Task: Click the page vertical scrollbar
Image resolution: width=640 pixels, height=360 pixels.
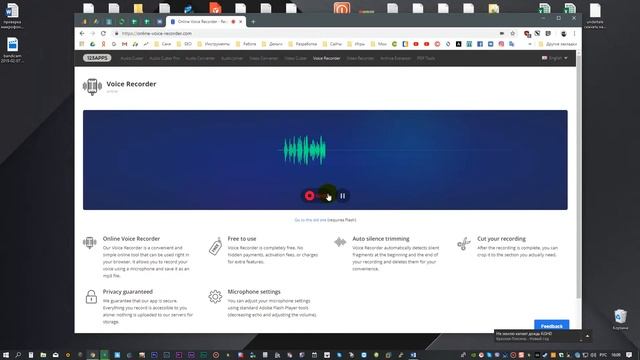Action: click(579, 176)
